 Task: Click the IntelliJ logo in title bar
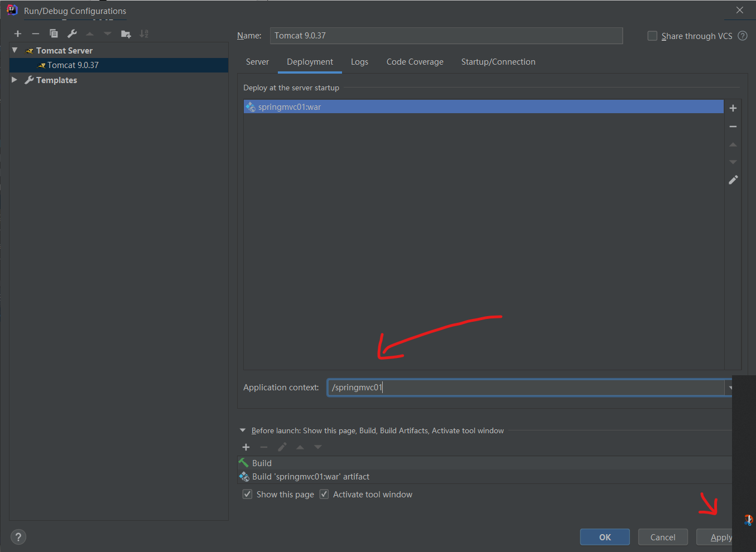12,10
